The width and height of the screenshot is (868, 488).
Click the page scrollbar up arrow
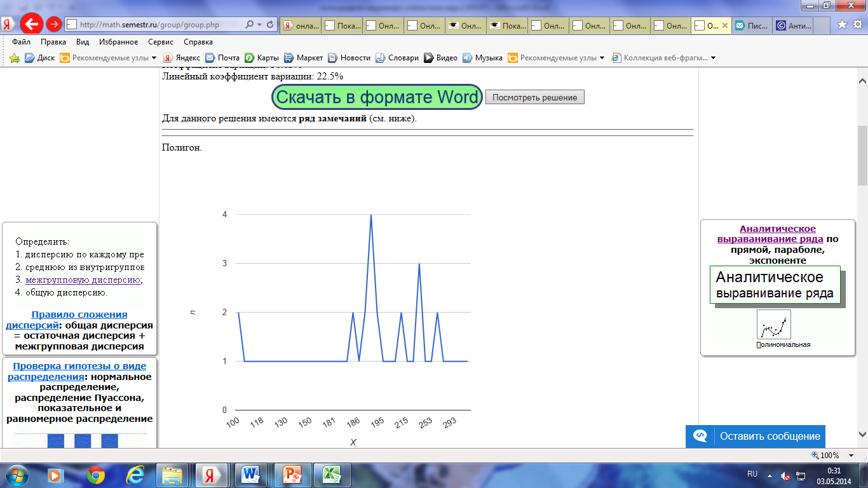pos(862,81)
